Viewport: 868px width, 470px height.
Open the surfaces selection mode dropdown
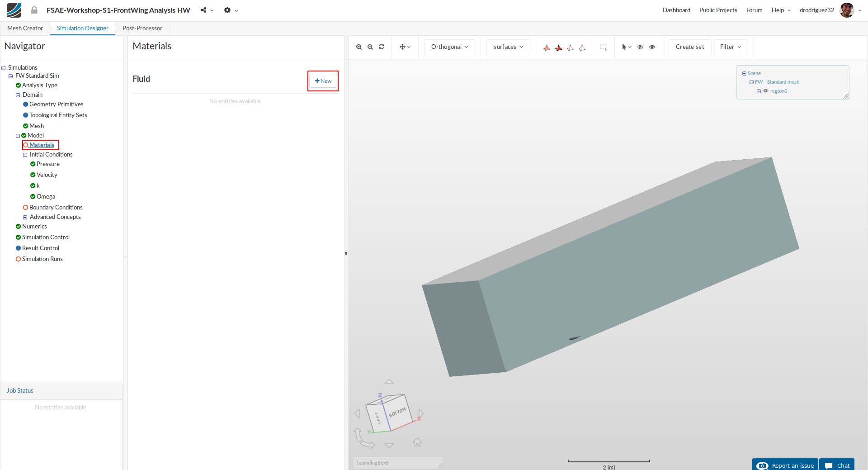click(508, 47)
